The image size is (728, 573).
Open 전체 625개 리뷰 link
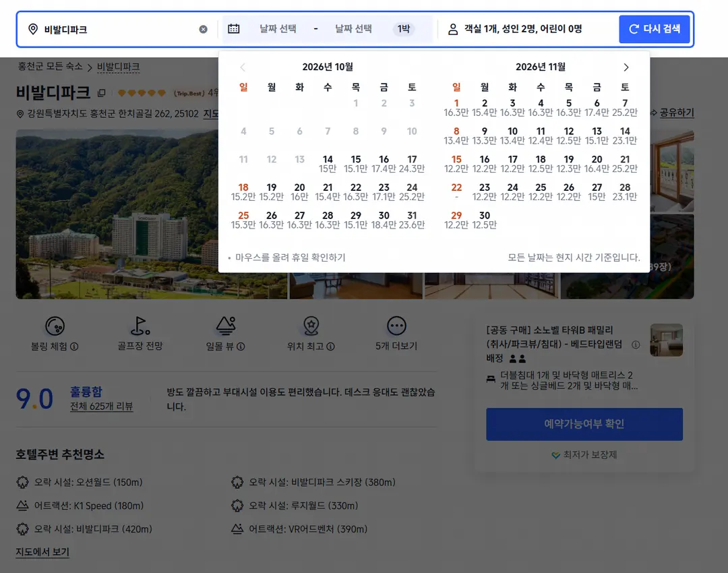[x=101, y=406]
